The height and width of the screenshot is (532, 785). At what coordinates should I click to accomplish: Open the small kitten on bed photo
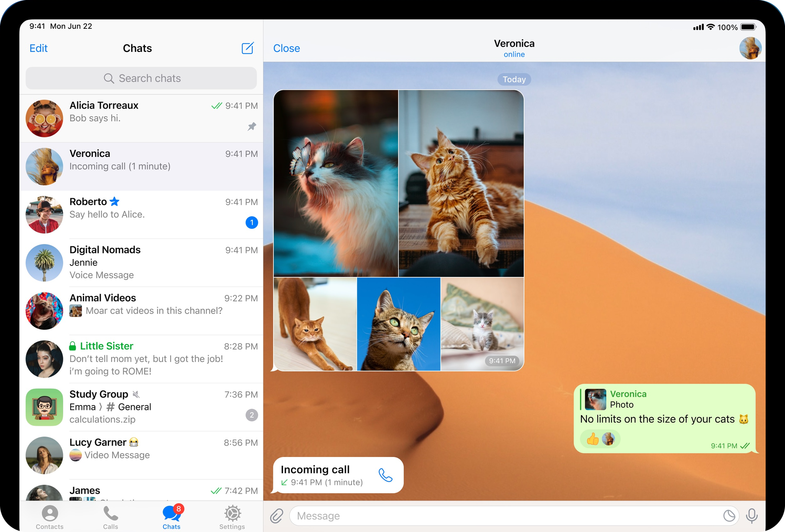click(x=482, y=324)
